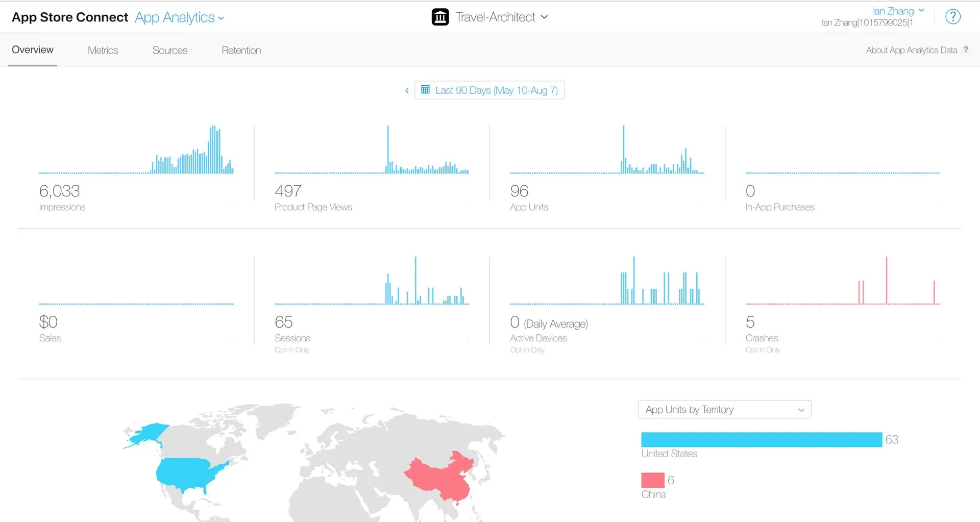Open About App Analytics Data link
Image resolution: width=980 pixels, height=522 pixels.
[x=911, y=50]
